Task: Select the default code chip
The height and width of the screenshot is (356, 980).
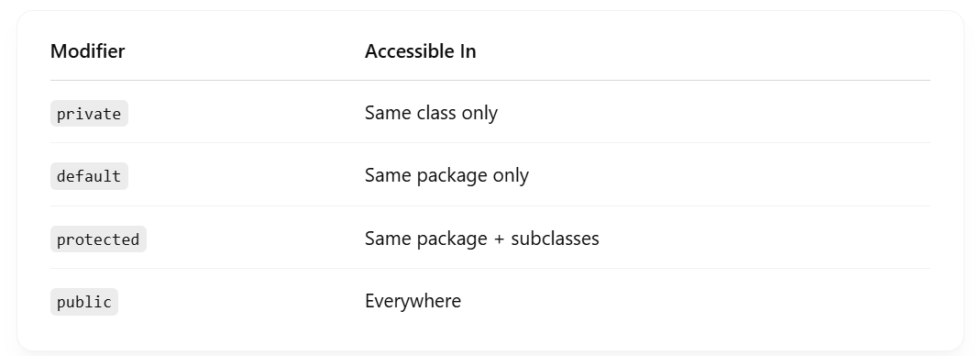Action: [89, 176]
